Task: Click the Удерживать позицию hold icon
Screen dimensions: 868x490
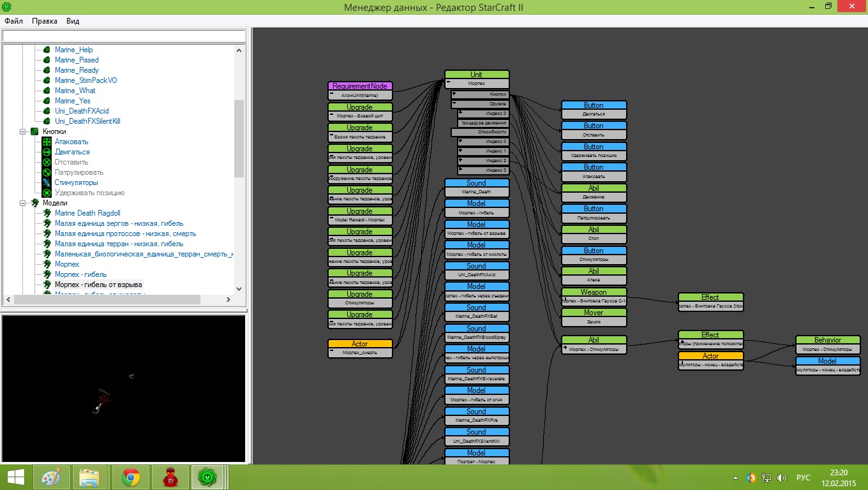Action: [47, 193]
